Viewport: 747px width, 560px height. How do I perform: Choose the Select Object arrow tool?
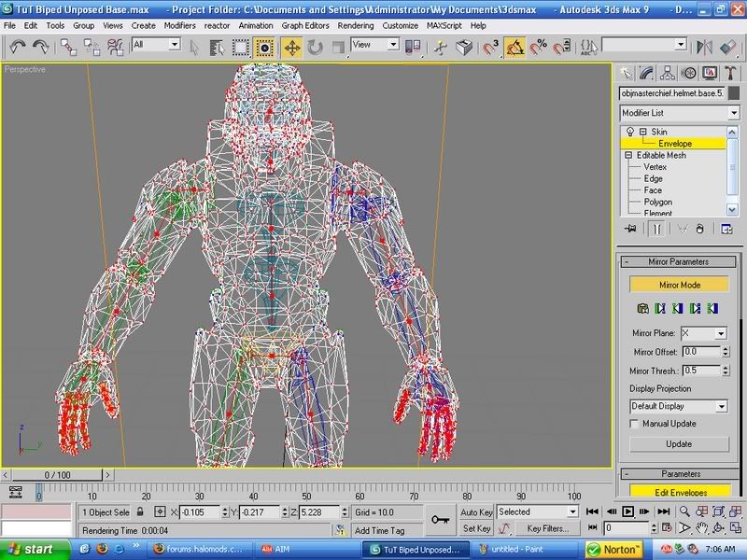(194, 48)
